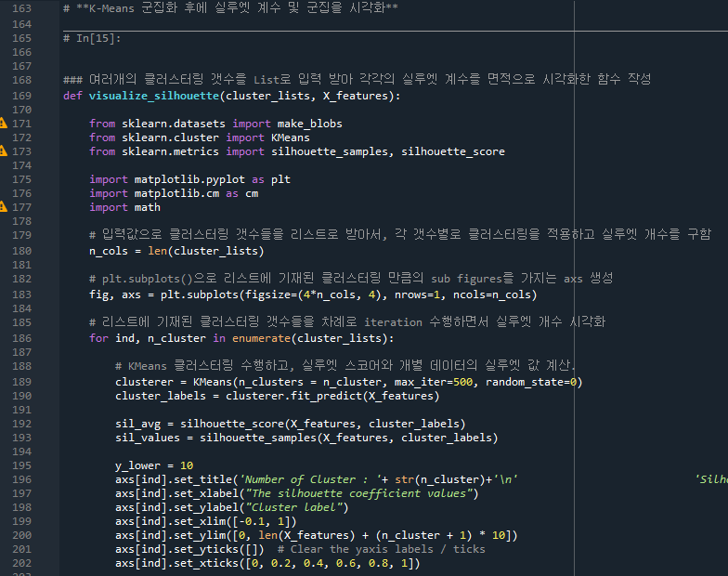Viewport: 728px width, 576px height.
Task: Click 'enumerate' in the for loop
Action: [261, 338]
